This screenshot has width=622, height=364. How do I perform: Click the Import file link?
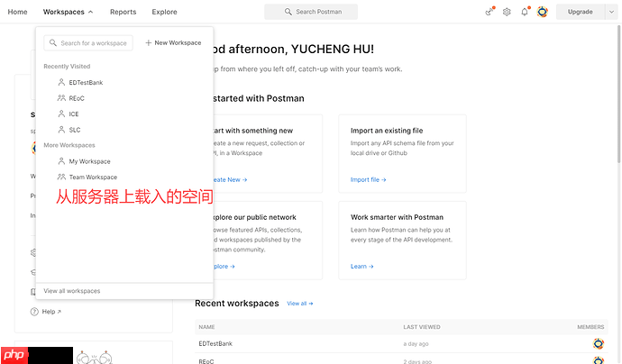(x=368, y=179)
